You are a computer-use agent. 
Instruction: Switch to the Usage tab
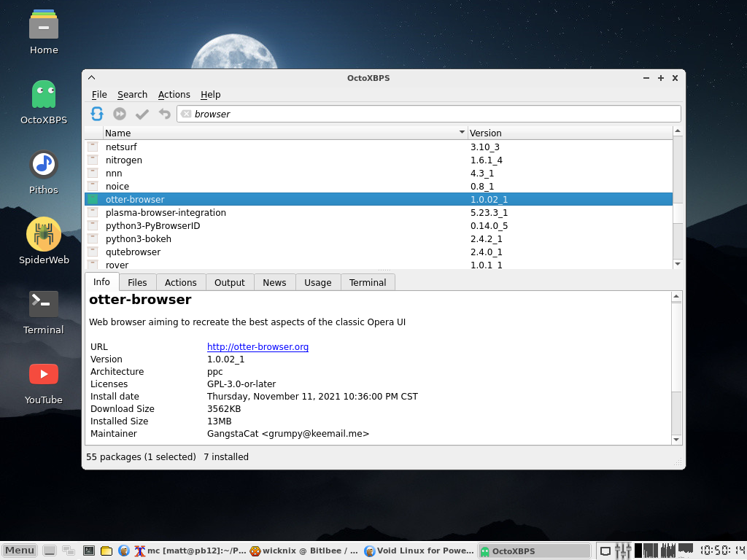pyautogui.click(x=318, y=282)
